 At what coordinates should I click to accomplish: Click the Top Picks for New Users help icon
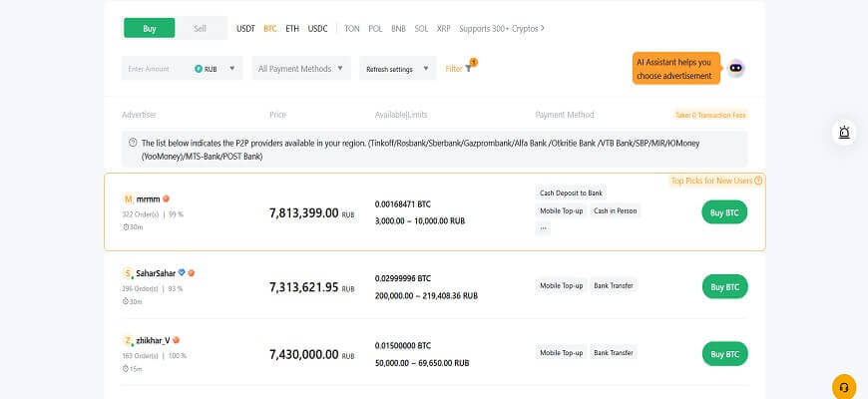[x=758, y=181]
